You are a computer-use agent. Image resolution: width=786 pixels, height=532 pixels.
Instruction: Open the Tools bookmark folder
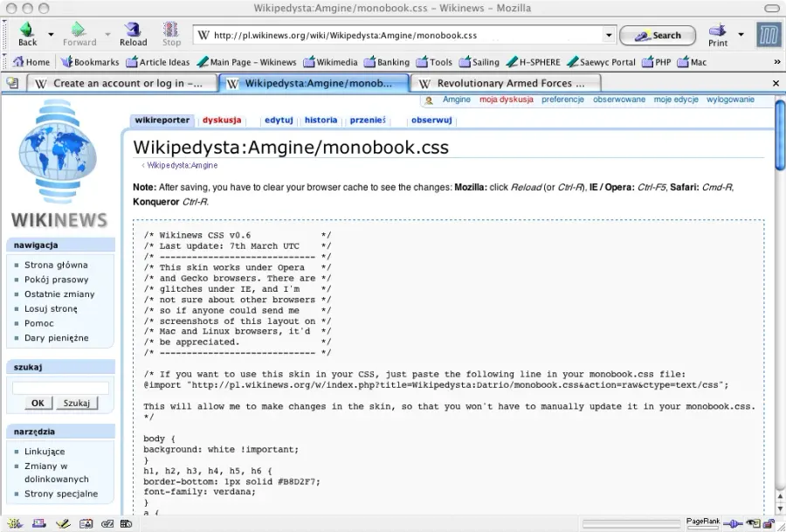click(434, 62)
